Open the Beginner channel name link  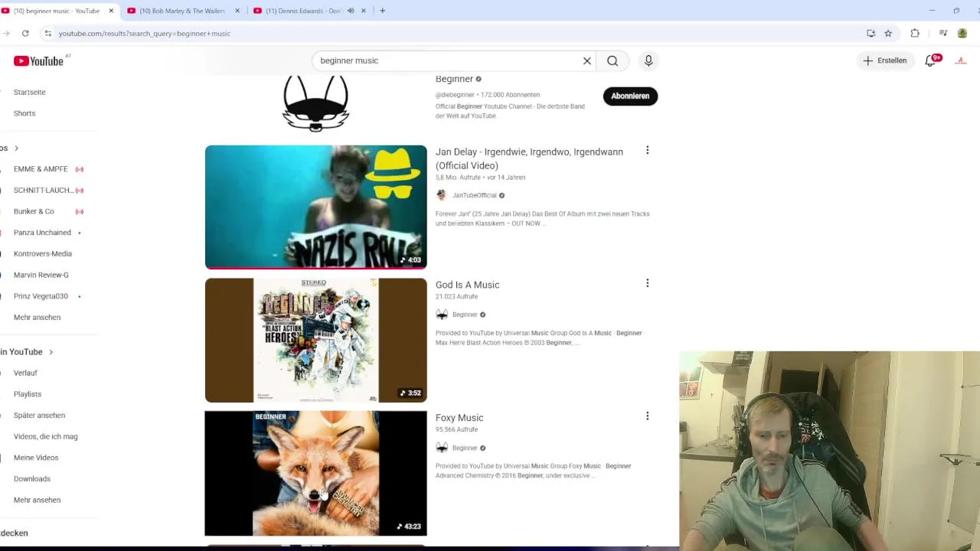tap(454, 79)
